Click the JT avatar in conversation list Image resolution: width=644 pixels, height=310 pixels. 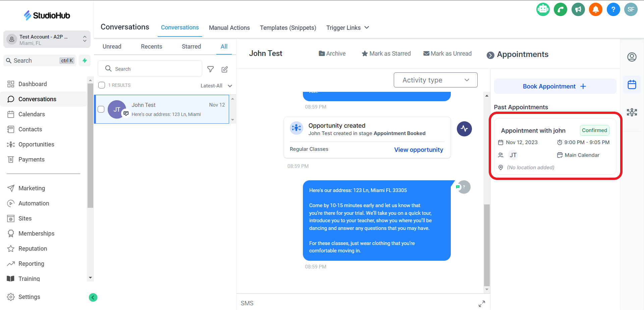[117, 109]
